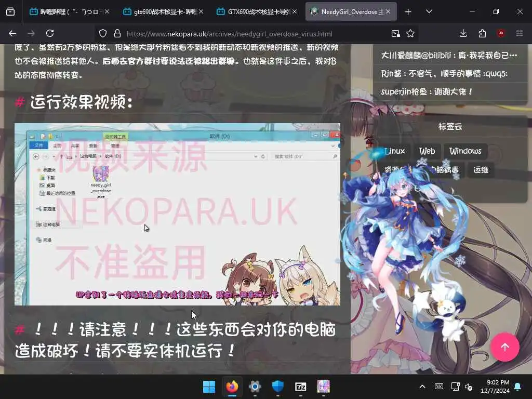Screen dimensions: 532x399
Task: Open a new tab with the plus button
Action: click(408, 12)
